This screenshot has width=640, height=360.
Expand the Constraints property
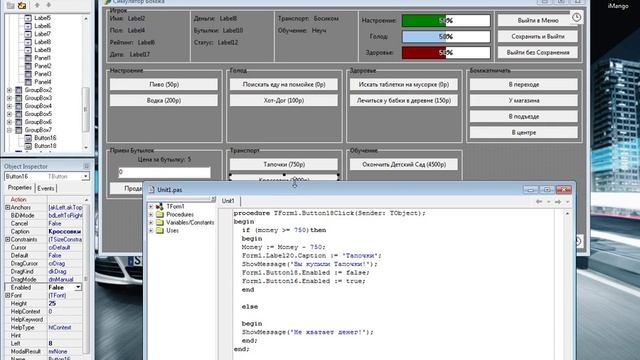click(7, 240)
